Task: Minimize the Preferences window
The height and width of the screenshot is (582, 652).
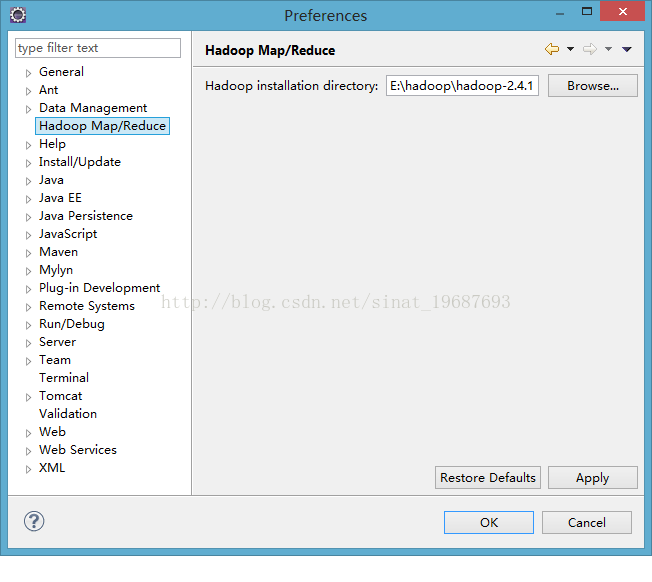Action: click(x=560, y=12)
